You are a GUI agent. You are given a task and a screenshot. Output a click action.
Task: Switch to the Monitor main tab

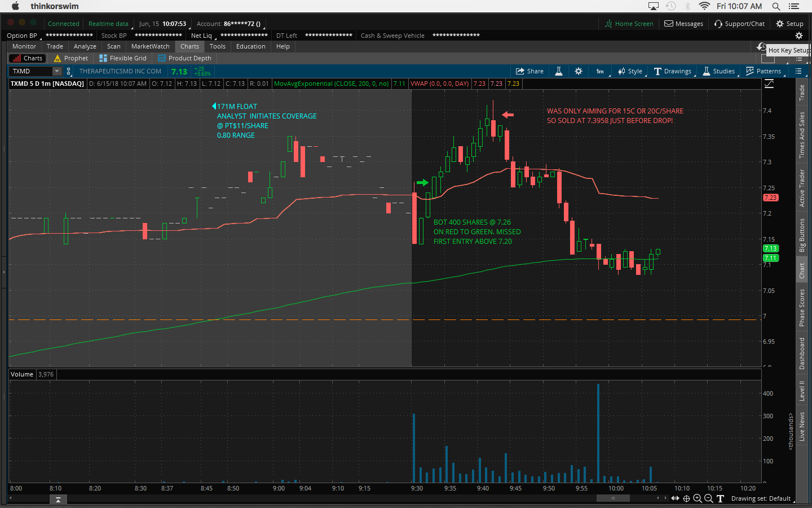[24, 46]
